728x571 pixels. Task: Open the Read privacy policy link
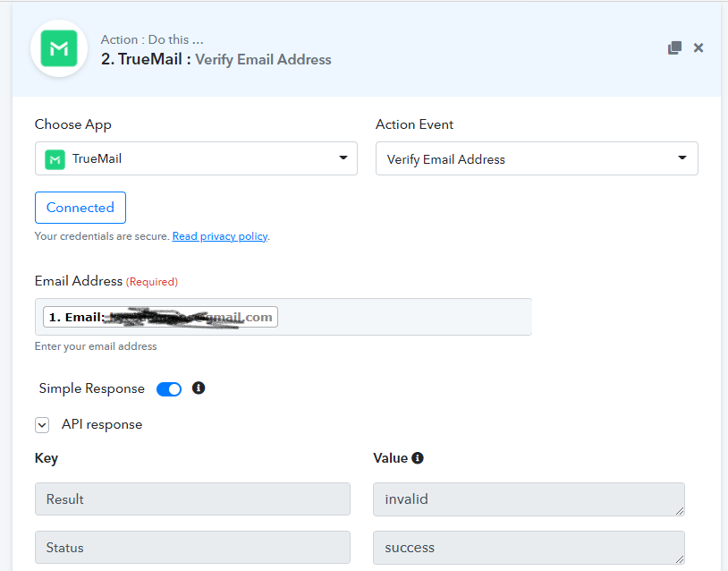[220, 236]
